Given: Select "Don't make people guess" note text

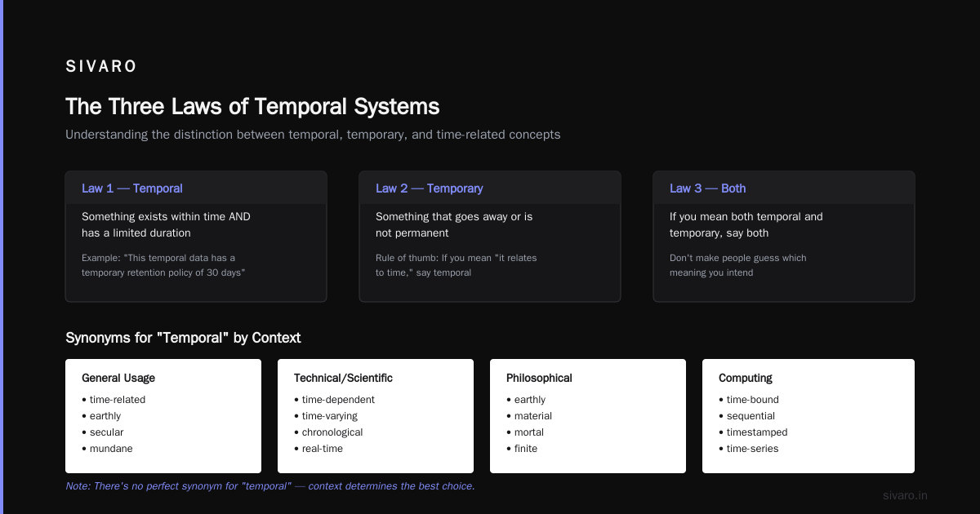Looking at the screenshot, I should tap(738, 265).
